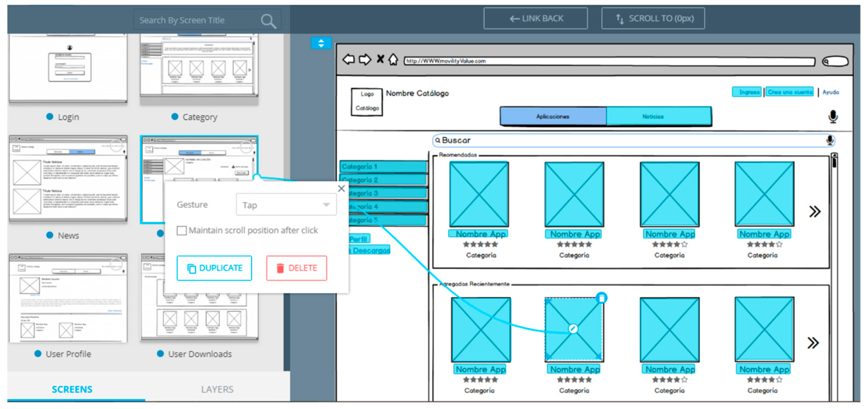Click the microphone icon in Buscar field
Viewport: 868px width, 409px height.
tap(830, 141)
